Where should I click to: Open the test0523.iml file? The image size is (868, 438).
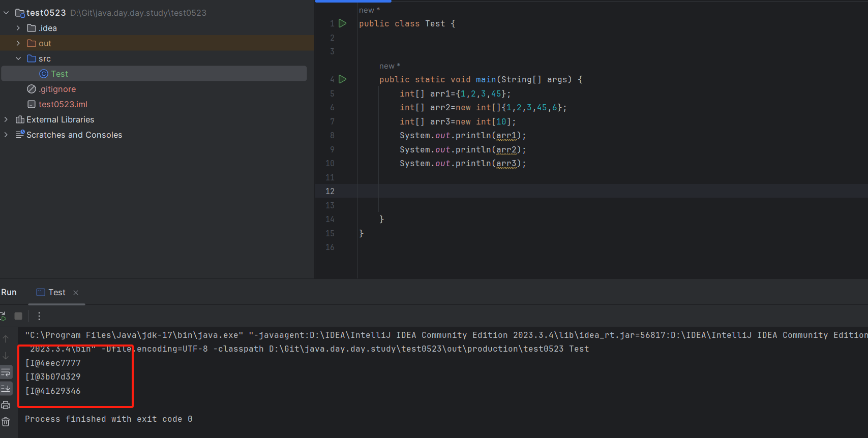[x=63, y=104]
